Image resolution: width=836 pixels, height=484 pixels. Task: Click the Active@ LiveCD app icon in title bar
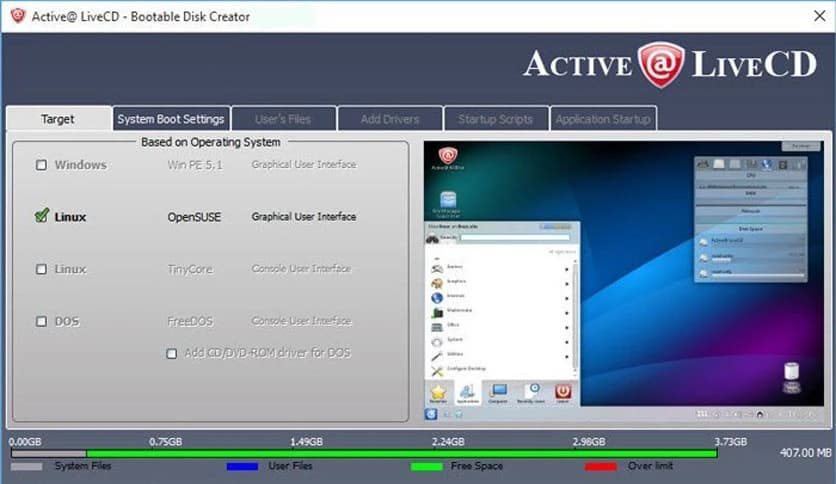[x=18, y=16]
